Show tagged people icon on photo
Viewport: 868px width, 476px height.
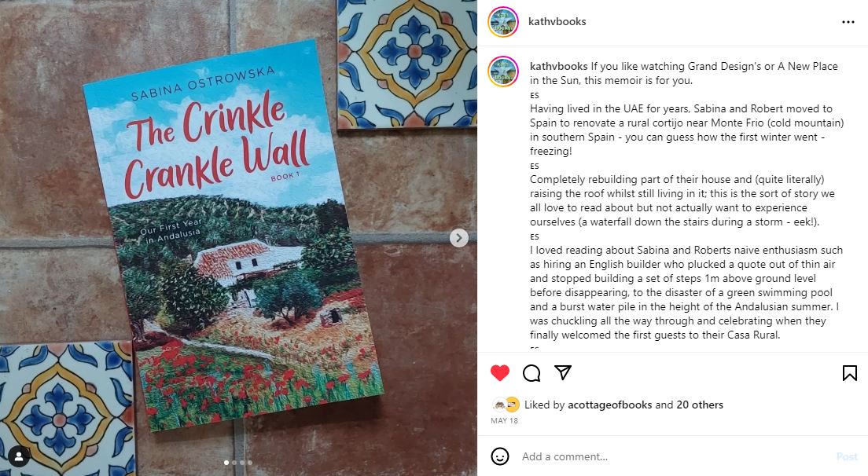point(19,456)
